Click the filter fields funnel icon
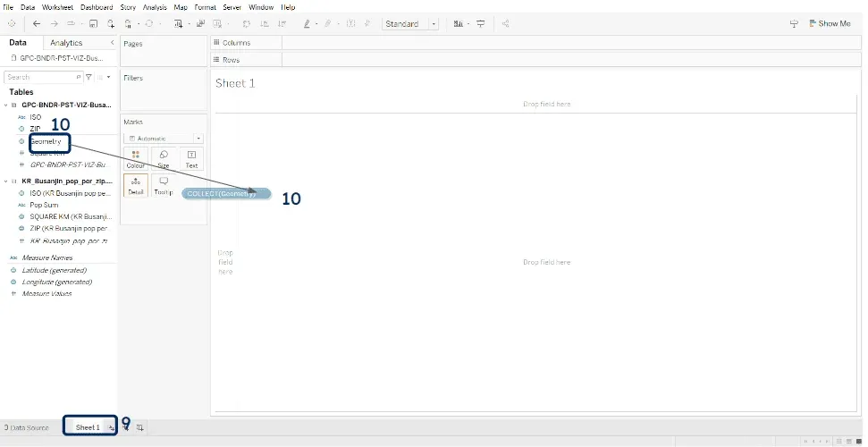Image resolution: width=868 pixels, height=447 pixels. tap(89, 77)
